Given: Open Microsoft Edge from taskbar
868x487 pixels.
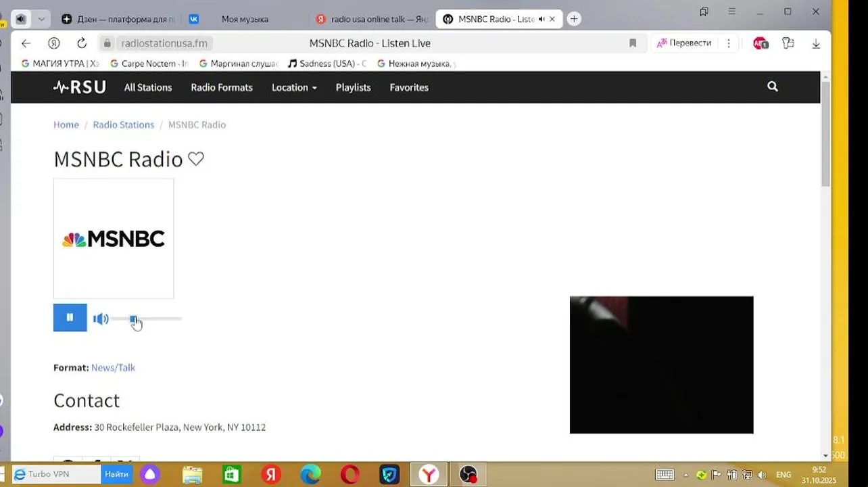Looking at the screenshot, I should [x=310, y=475].
